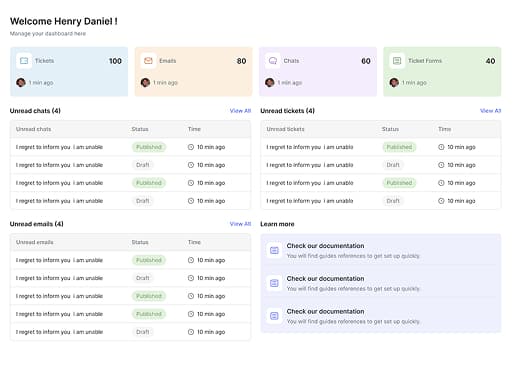Click the 'Welcome Henry Daniel !' heading
The width and height of the screenshot is (517, 365).
pos(64,21)
